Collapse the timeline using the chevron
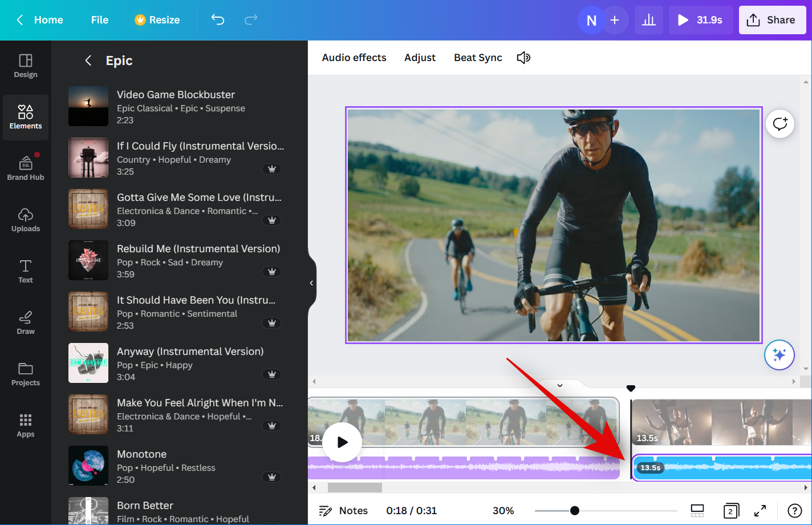The height and width of the screenshot is (525, 812). tap(559, 385)
